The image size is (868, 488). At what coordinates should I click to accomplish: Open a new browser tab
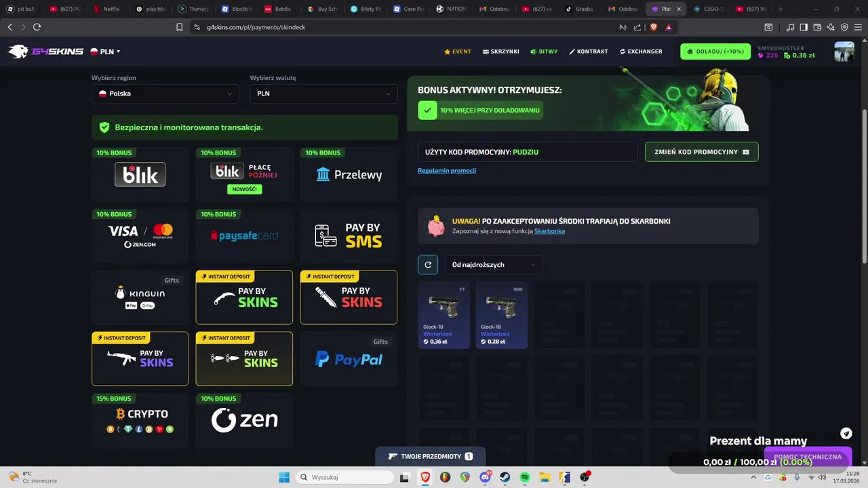click(x=781, y=9)
